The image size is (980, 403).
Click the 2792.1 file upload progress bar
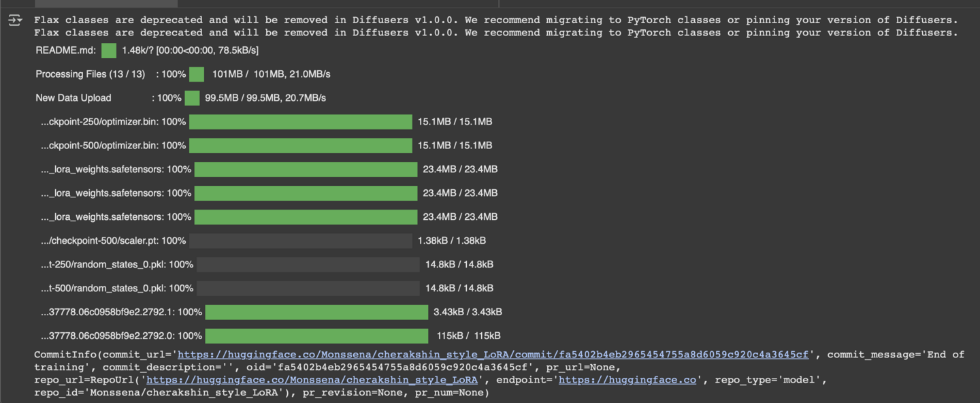coord(316,312)
